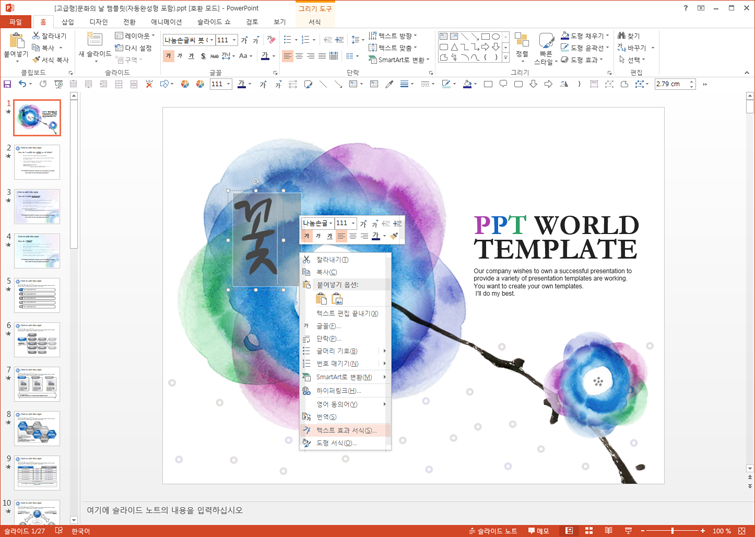Select the triangle shape in shapes gallery

click(x=454, y=47)
